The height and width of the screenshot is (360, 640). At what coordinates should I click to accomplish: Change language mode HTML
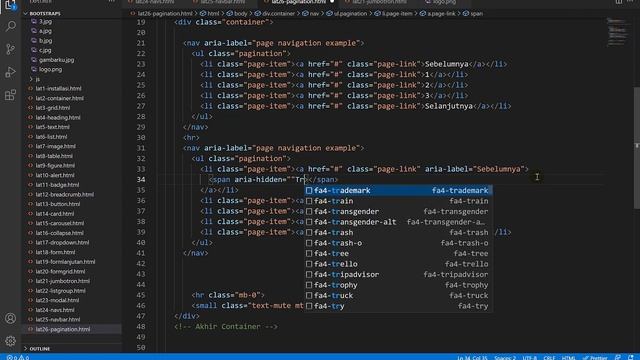(x=569, y=358)
